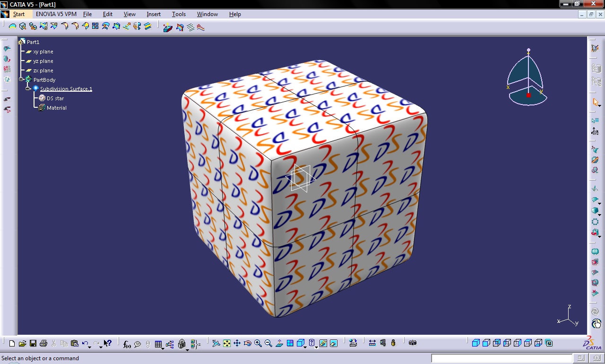Open the Help menu

tap(235, 14)
